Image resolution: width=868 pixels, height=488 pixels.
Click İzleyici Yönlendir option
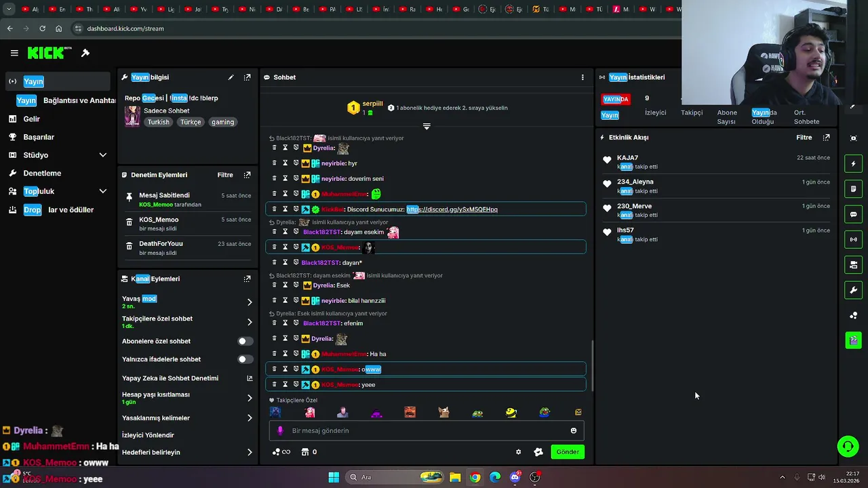point(148,435)
